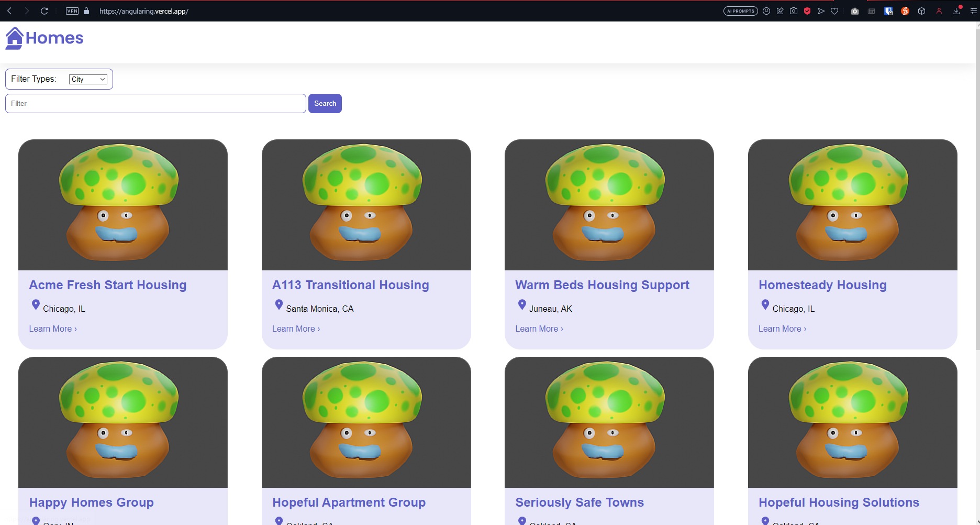Click the A113 Transitional Housing mushroom image
Image resolution: width=980 pixels, height=525 pixels.
(x=366, y=205)
